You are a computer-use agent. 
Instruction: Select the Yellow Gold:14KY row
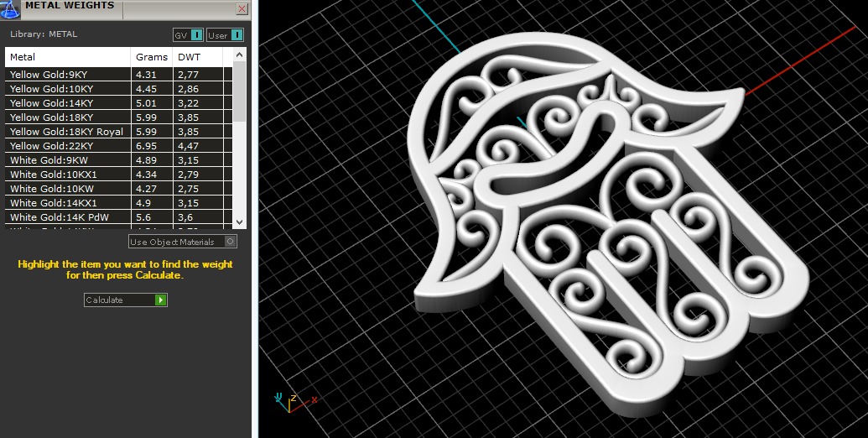118,103
